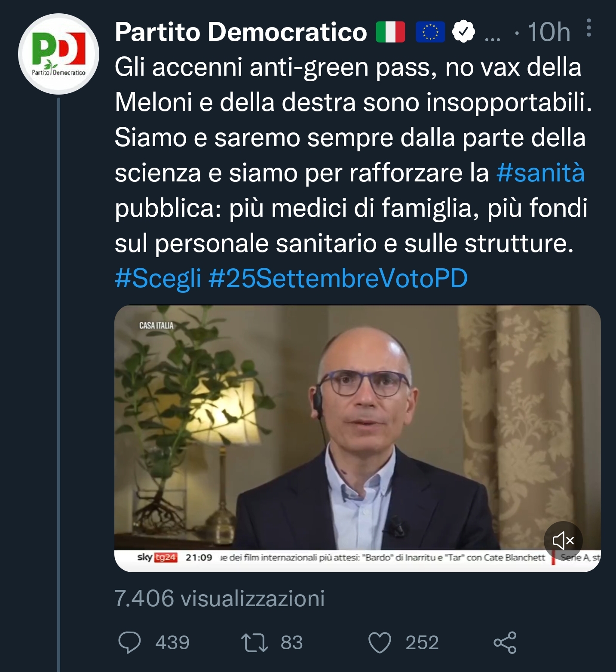Screen dimensions: 616x672
Task: Click the 252 likes count
Action: tap(422, 642)
